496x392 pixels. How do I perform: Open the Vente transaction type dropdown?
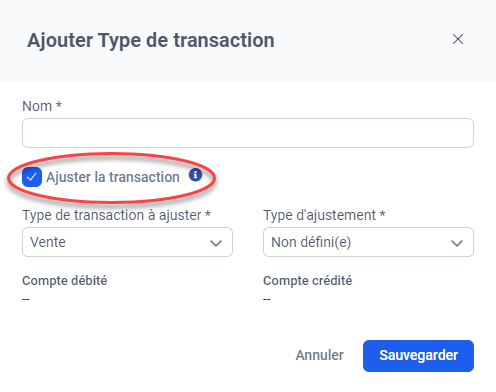pos(127,242)
